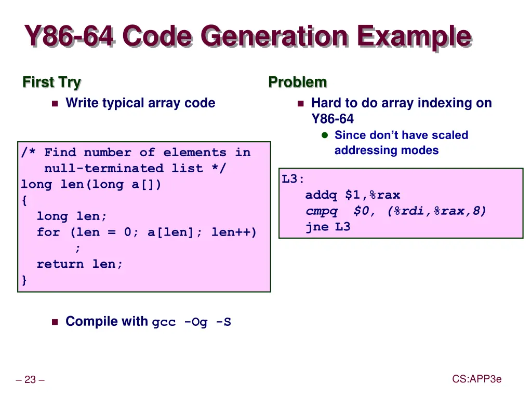
Task: Click the green round bullet before Since don't have scaled
Action: (325, 135)
